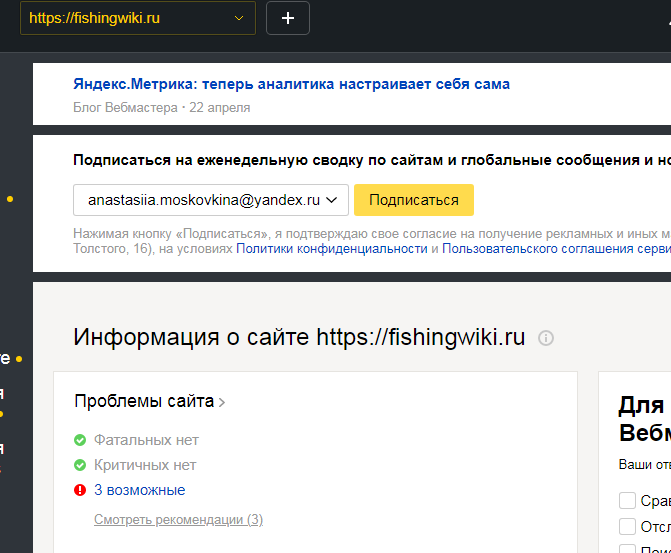Click heading Информация о сайте https://fishingwiki.ru
The image size is (671, 553).
299,337
